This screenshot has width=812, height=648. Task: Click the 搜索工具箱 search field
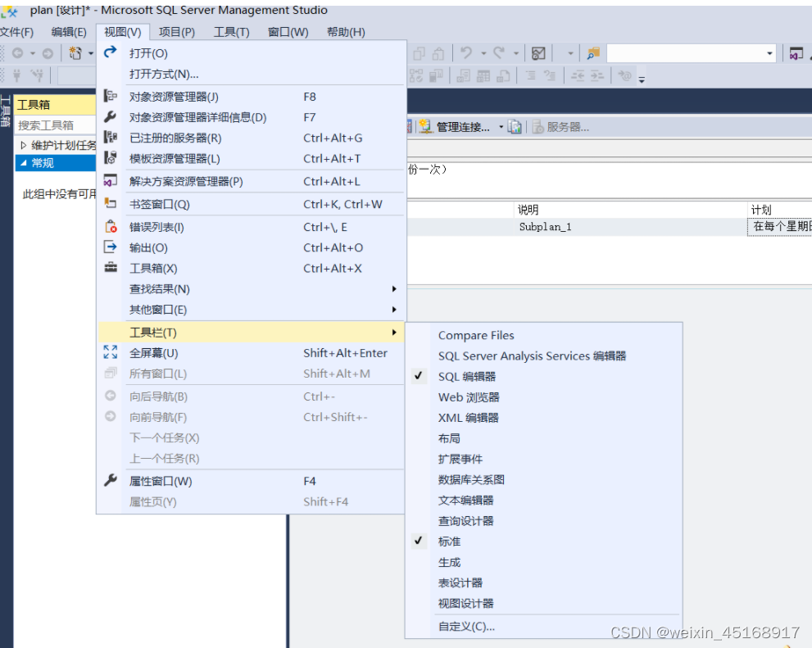click(x=55, y=125)
